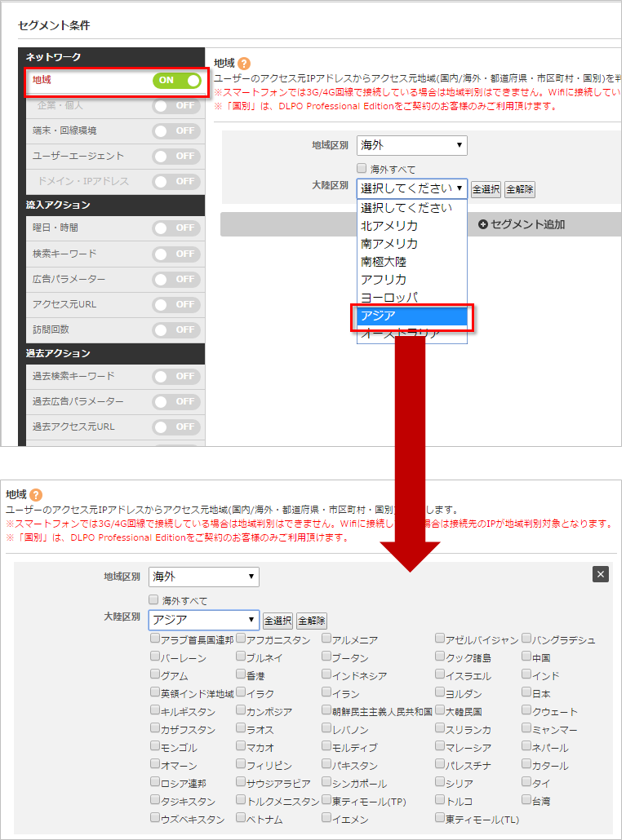Click the help icon beside 地域 in the top panel
626x840 pixels.
coord(244,64)
